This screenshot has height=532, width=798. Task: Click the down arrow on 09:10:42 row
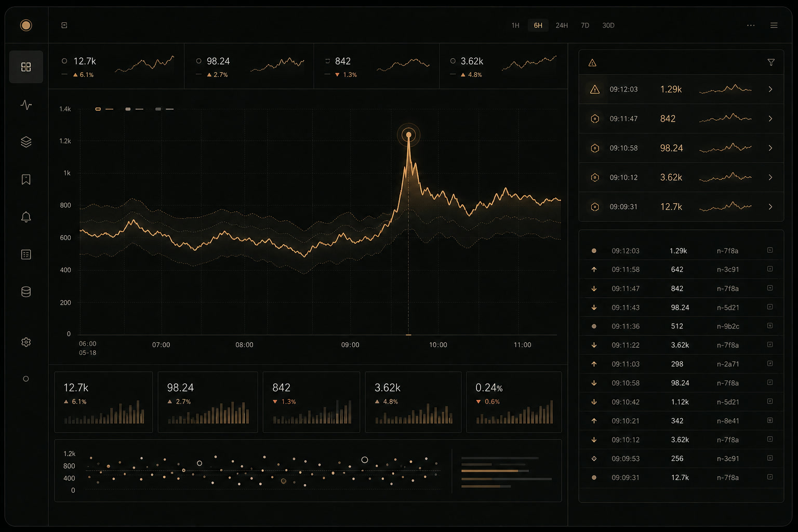pos(594,402)
